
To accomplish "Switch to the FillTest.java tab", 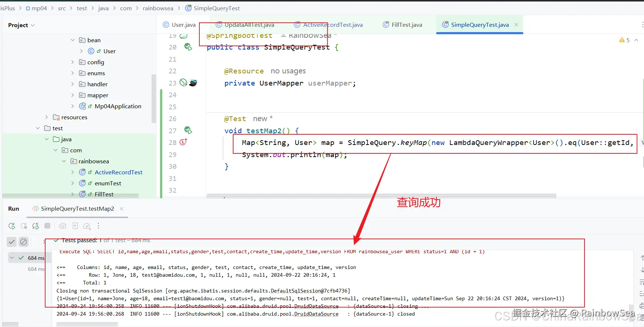I will pos(402,25).
